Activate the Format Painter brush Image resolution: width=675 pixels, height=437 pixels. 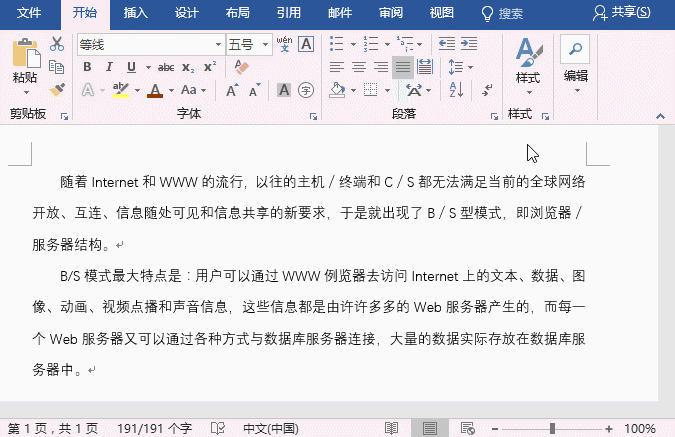[x=57, y=90]
